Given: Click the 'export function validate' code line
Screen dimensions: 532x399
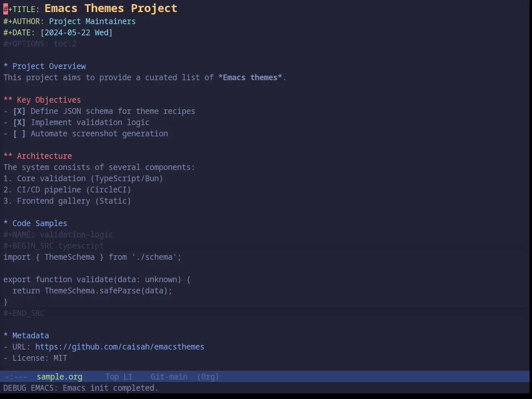Looking at the screenshot, I should [97, 279].
